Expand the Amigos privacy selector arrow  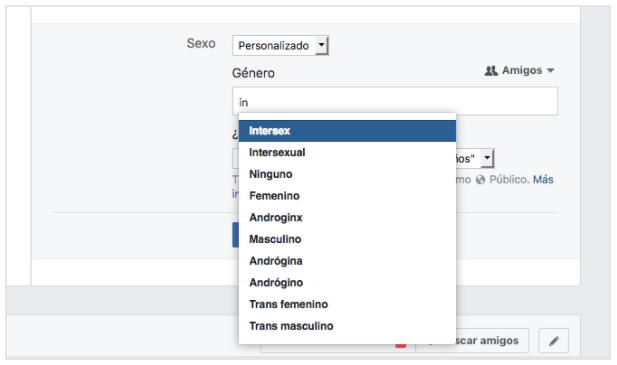tap(551, 71)
